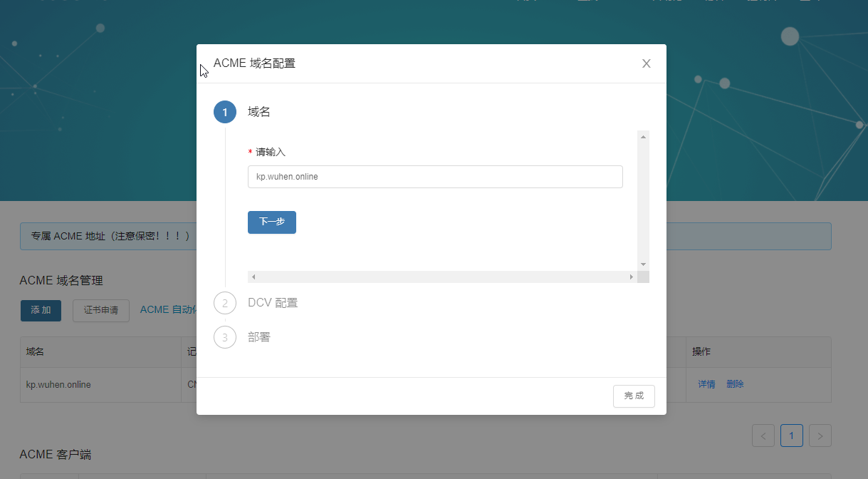The image size is (868, 479).
Task: Click kp.wuhen.online in the domain table row
Action: click(x=58, y=385)
